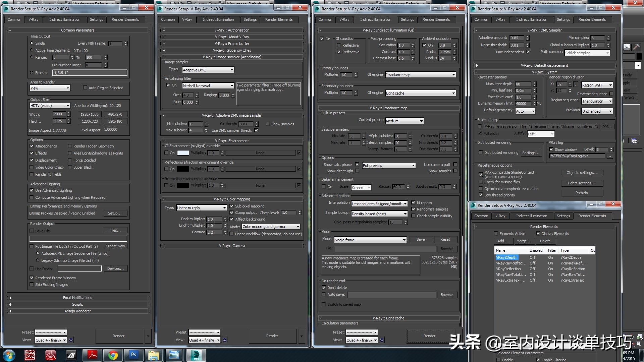Open the Utilities hammer panel tab
644x362 pixels.
click(x=636, y=47)
